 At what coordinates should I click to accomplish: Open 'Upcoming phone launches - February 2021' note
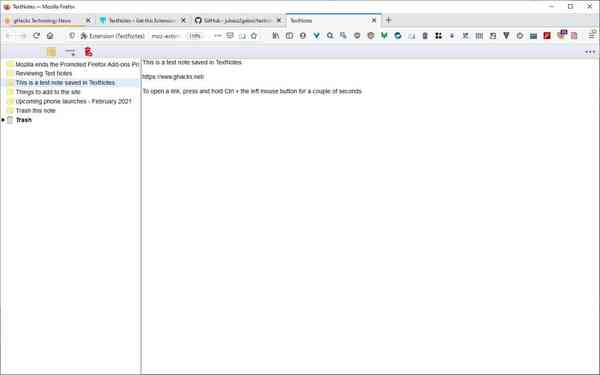(x=73, y=101)
